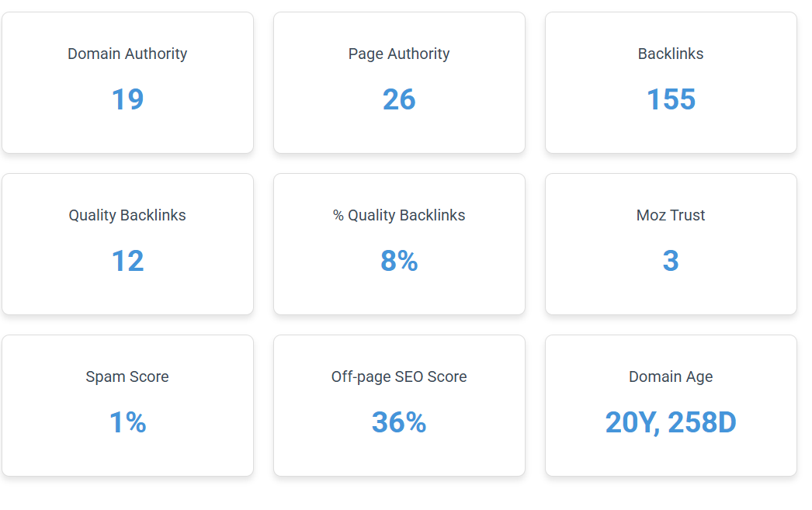Select the Moz Trust value 3

671,261
